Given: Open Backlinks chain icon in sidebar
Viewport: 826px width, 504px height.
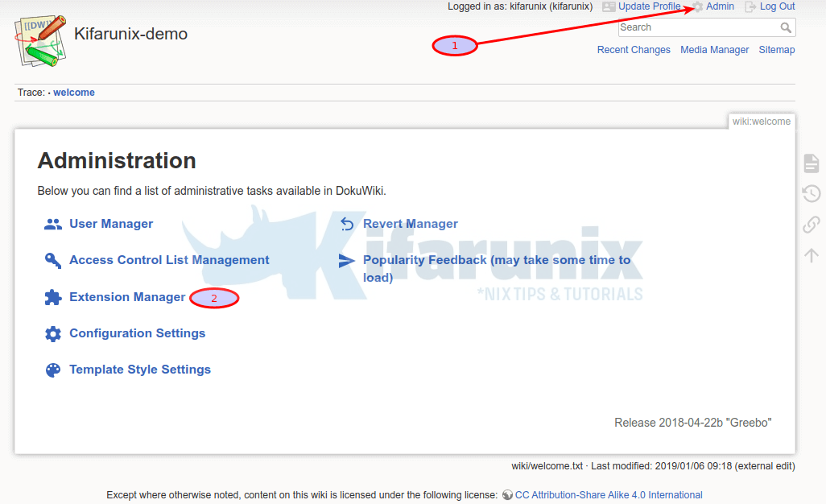Looking at the screenshot, I should [x=812, y=225].
